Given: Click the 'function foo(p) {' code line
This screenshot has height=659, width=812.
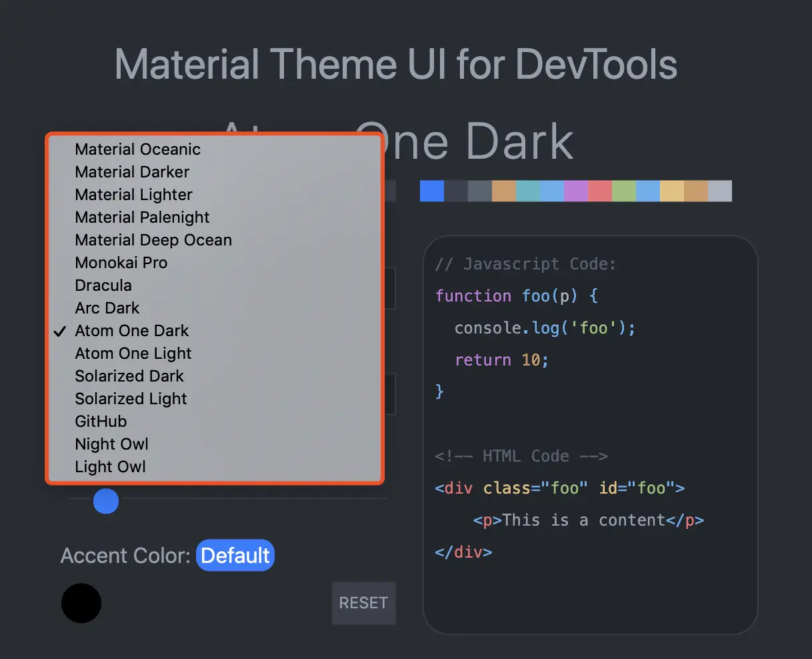Looking at the screenshot, I should 517,295.
